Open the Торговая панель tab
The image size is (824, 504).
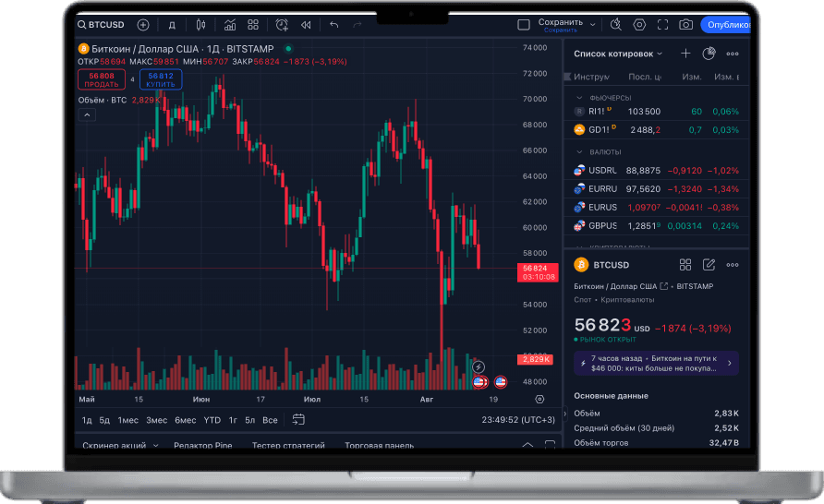coord(380,445)
